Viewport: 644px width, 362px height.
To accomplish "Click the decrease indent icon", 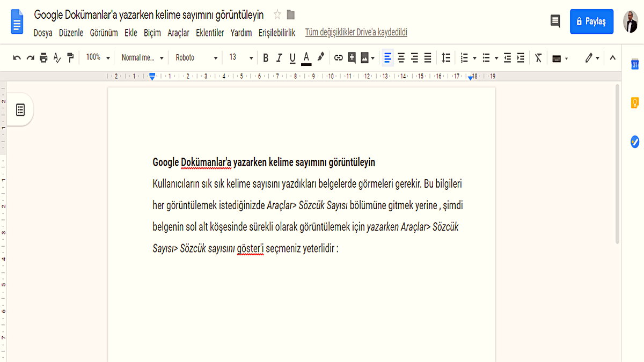I will click(x=507, y=58).
